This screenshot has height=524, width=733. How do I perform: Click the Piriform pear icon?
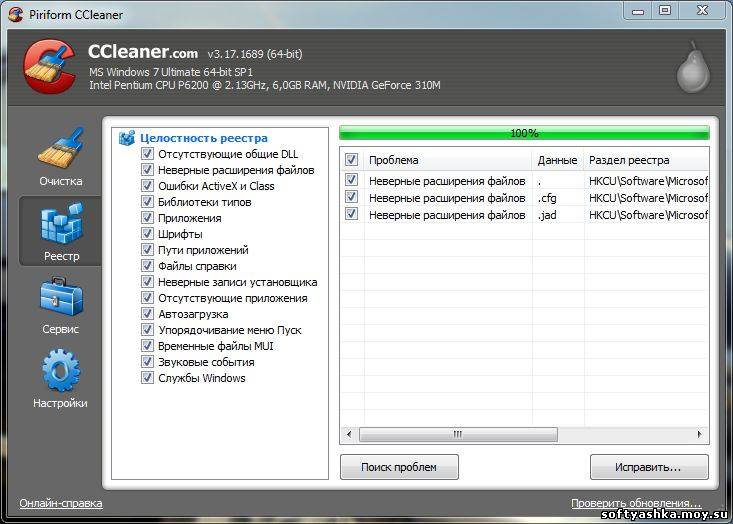click(x=693, y=67)
